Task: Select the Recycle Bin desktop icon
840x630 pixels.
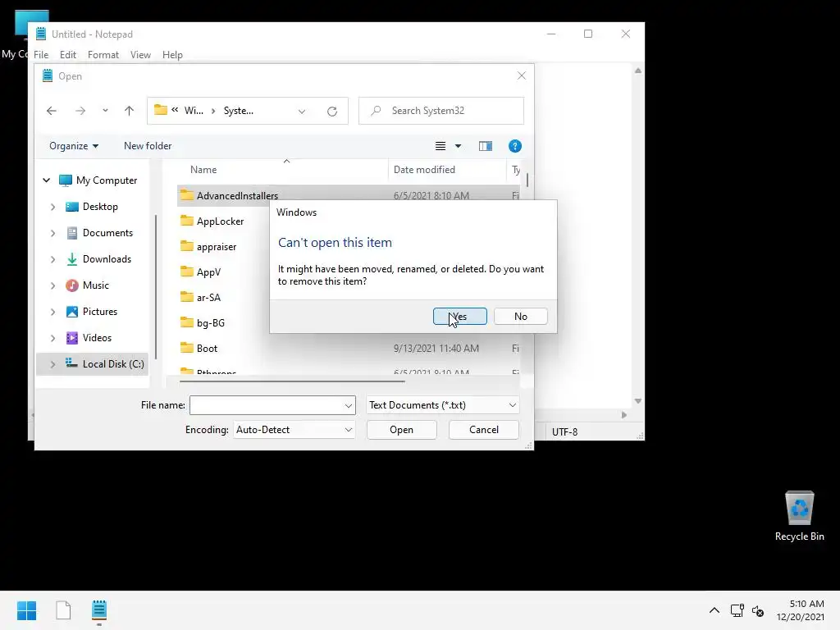Action: pyautogui.click(x=799, y=516)
